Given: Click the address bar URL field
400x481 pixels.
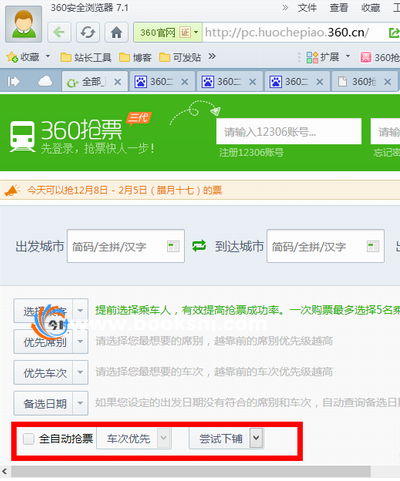Looking at the screenshot, I should (x=293, y=32).
